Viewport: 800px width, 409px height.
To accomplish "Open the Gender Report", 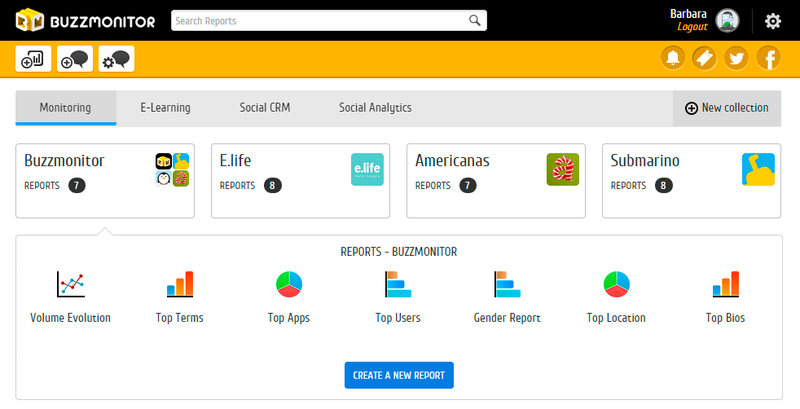I will click(506, 297).
